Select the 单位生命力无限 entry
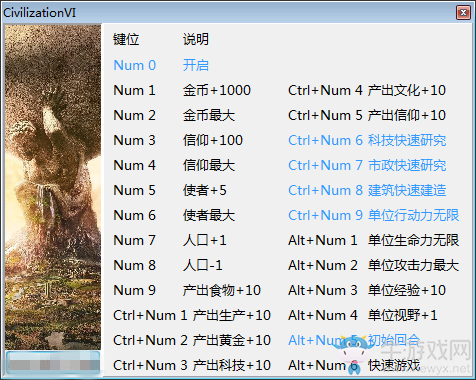476x380 pixels. click(x=414, y=240)
